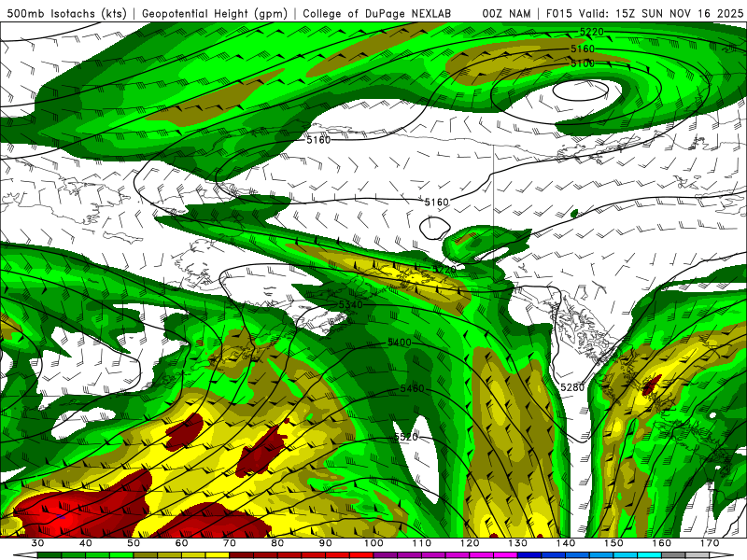Click the 5100 height contour label

[583, 63]
